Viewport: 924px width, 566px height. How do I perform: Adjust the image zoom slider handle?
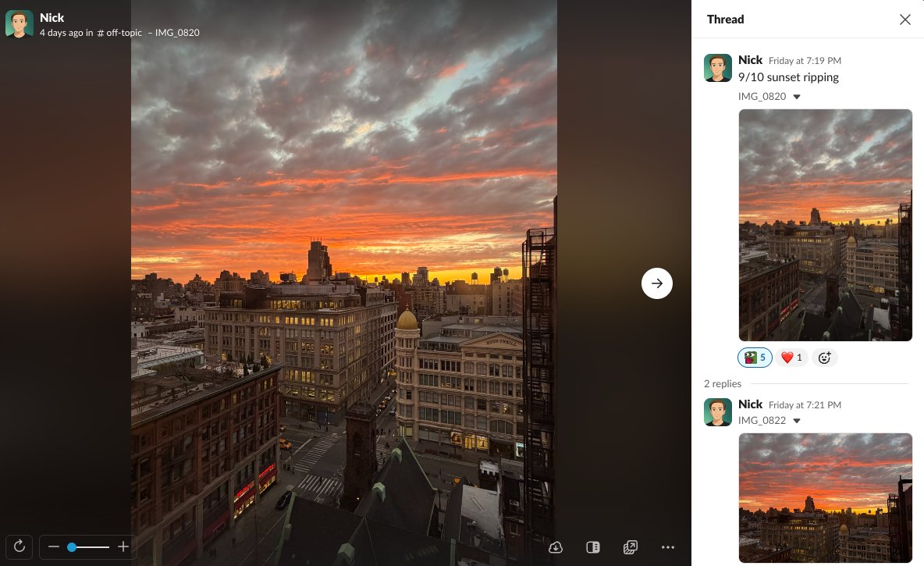pos(72,547)
